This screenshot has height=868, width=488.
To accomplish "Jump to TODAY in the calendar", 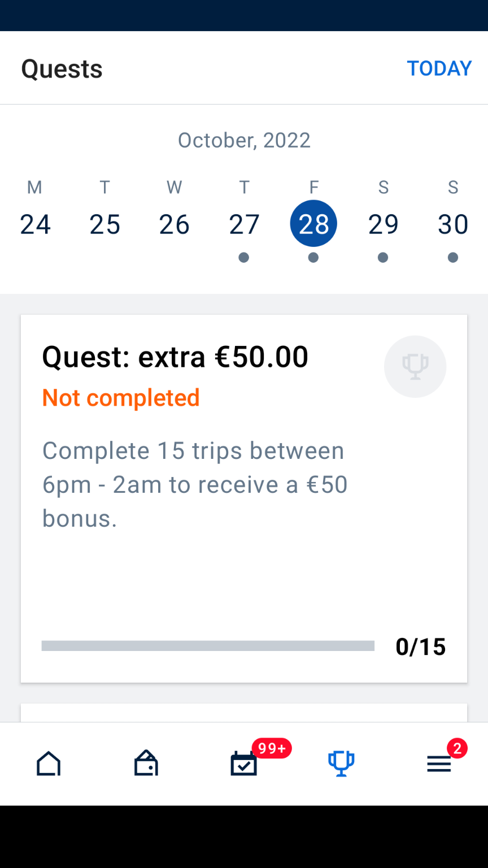I will coord(439,68).
